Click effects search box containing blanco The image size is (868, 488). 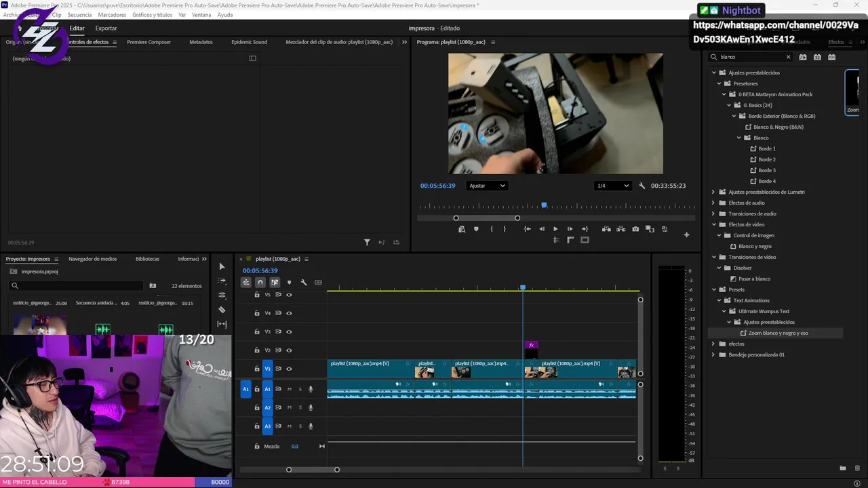click(x=749, y=57)
